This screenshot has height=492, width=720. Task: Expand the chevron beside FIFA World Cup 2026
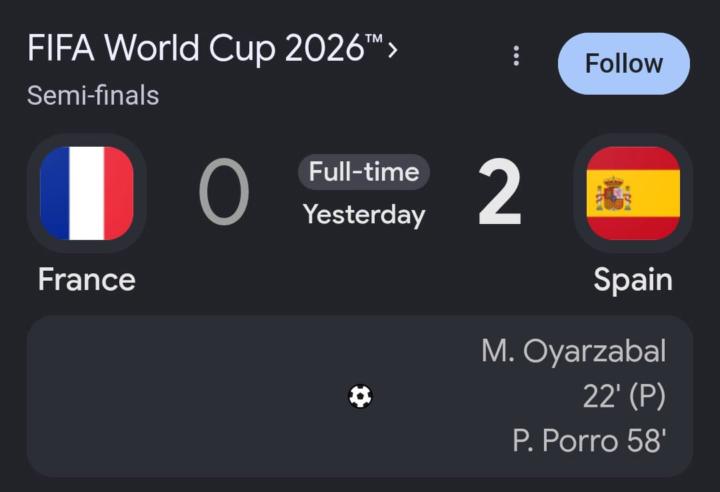pos(392,50)
